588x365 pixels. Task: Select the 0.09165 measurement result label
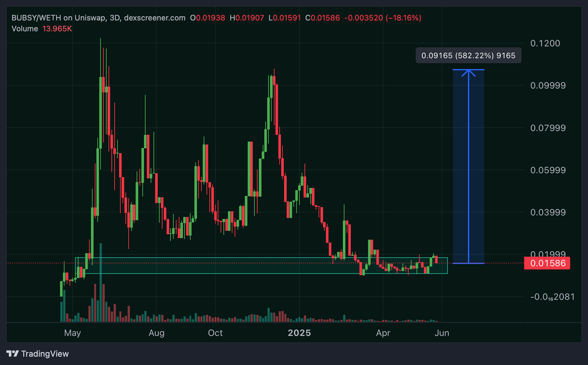[x=468, y=55]
